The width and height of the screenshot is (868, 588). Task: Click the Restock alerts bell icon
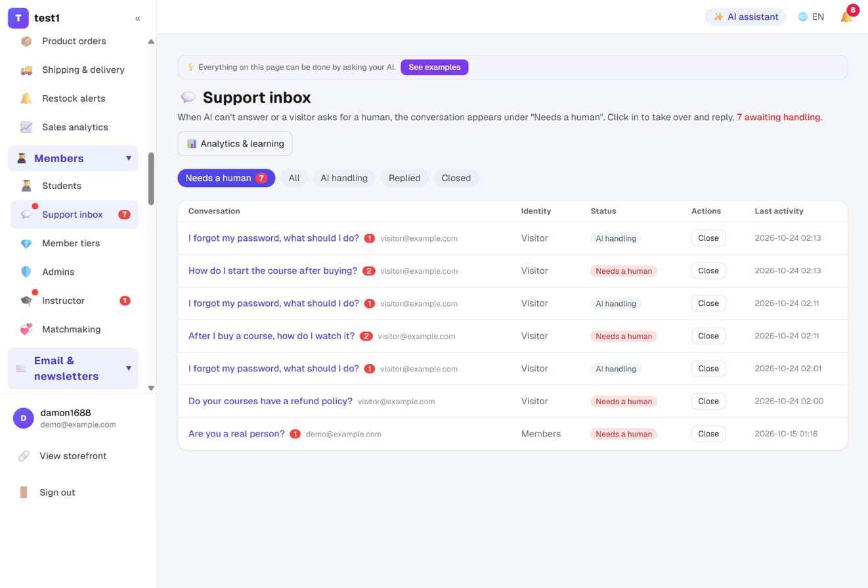click(26, 98)
